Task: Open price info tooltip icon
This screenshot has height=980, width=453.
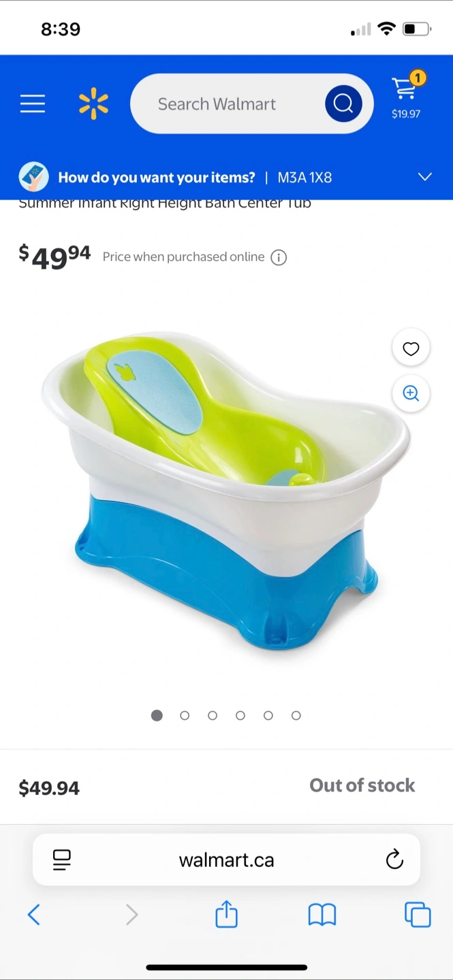Action: [x=279, y=257]
